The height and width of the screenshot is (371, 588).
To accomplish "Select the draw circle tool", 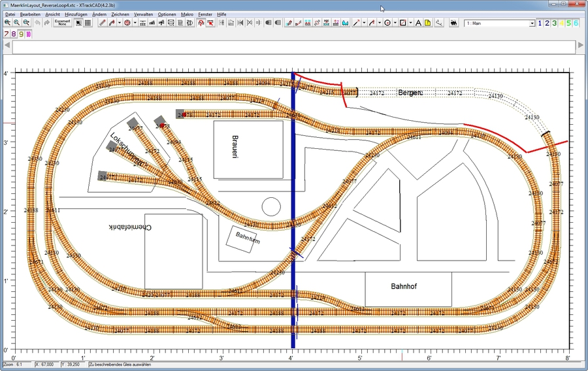I will (x=387, y=23).
